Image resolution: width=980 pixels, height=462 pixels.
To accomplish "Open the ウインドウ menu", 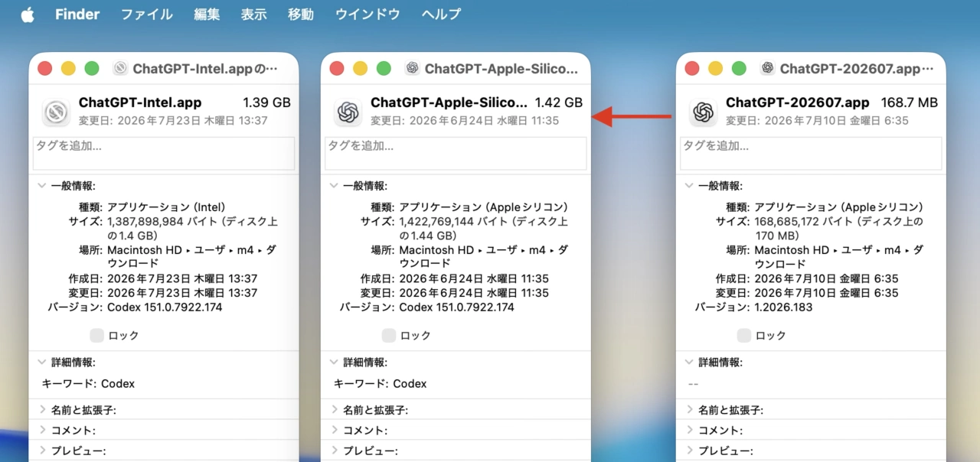I will pyautogui.click(x=367, y=15).
